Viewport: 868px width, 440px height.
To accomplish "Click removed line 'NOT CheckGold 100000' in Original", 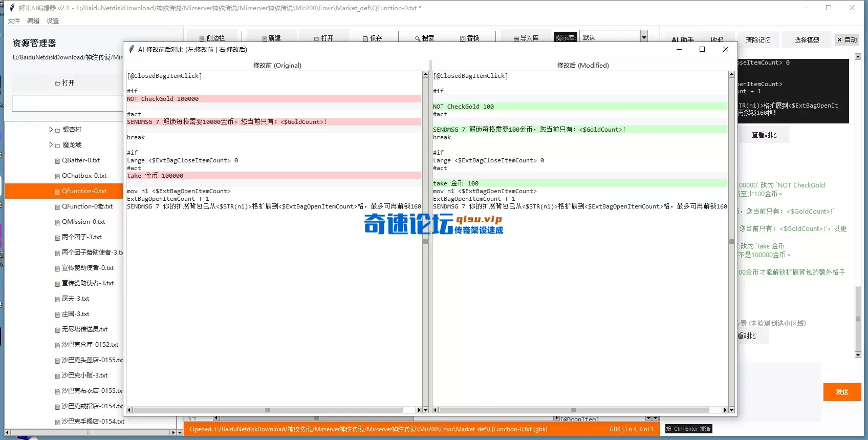I will tap(274, 99).
